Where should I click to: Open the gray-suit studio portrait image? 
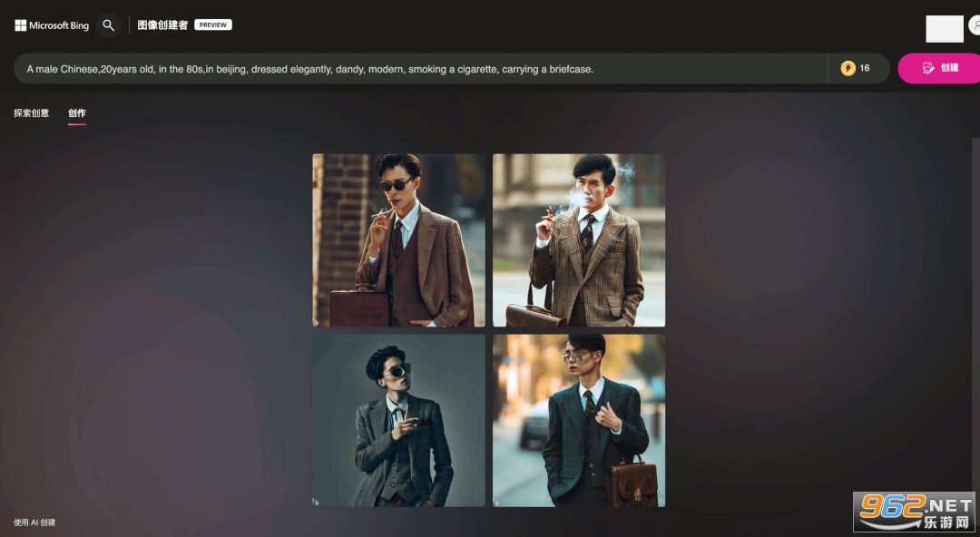click(x=398, y=420)
